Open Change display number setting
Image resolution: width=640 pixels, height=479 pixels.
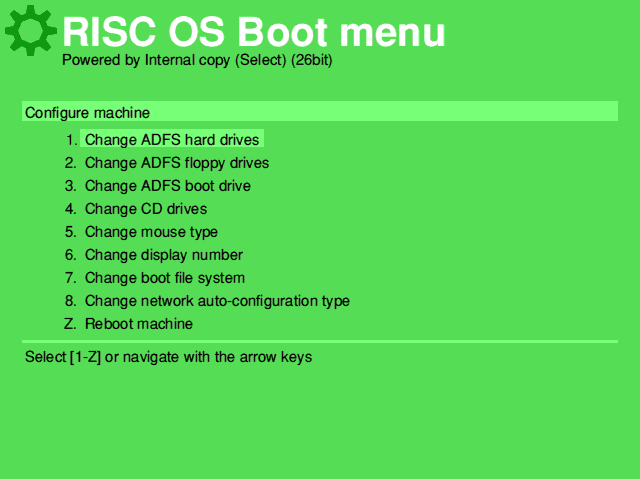pyautogui.click(x=163, y=255)
